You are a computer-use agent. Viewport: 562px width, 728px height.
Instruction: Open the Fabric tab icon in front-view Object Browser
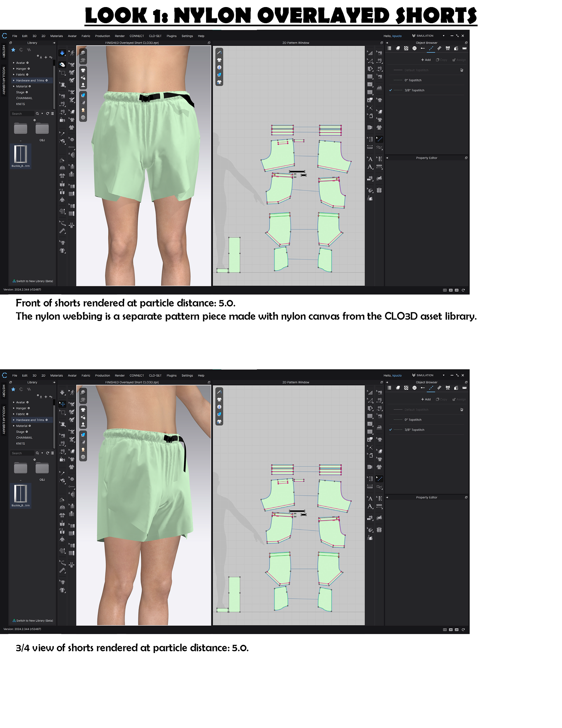[398, 48]
